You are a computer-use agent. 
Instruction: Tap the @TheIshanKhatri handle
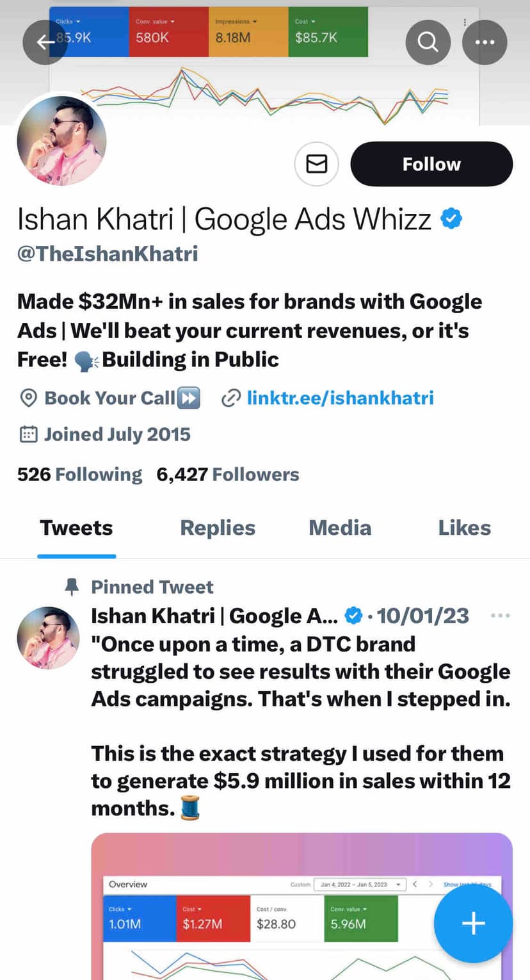click(x=108, y=254)
